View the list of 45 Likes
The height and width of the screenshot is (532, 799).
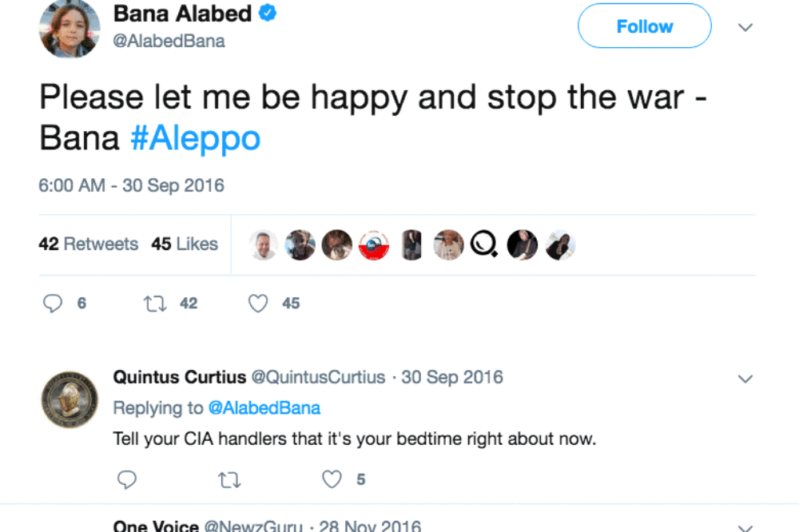click(x=185, y=244)
